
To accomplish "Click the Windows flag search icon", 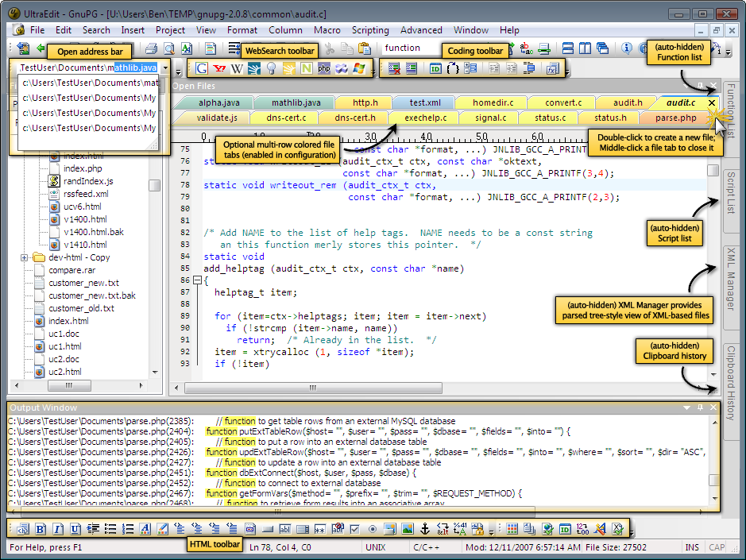I will [x=359, y=68].
